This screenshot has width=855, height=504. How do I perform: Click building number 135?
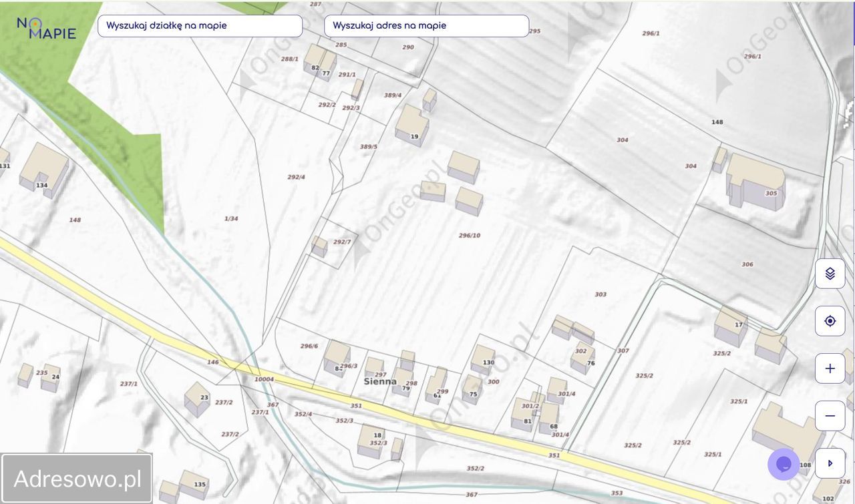[200, 485]
